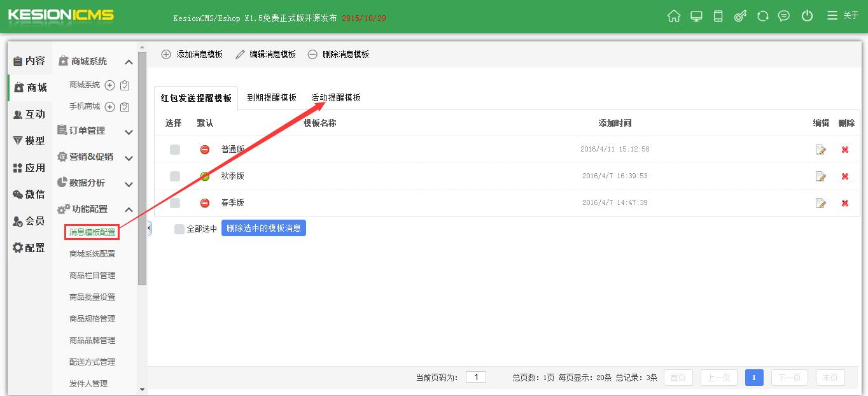The image size is (868, 396).
Task: Switch to 活动提醒模板 tab
Action: (336, 98)
